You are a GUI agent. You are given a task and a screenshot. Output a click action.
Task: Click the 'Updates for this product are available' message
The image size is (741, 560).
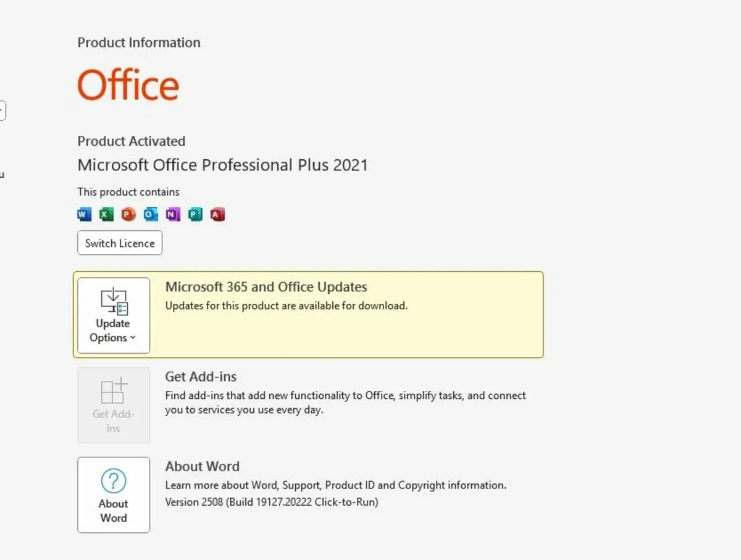point(287,306)
